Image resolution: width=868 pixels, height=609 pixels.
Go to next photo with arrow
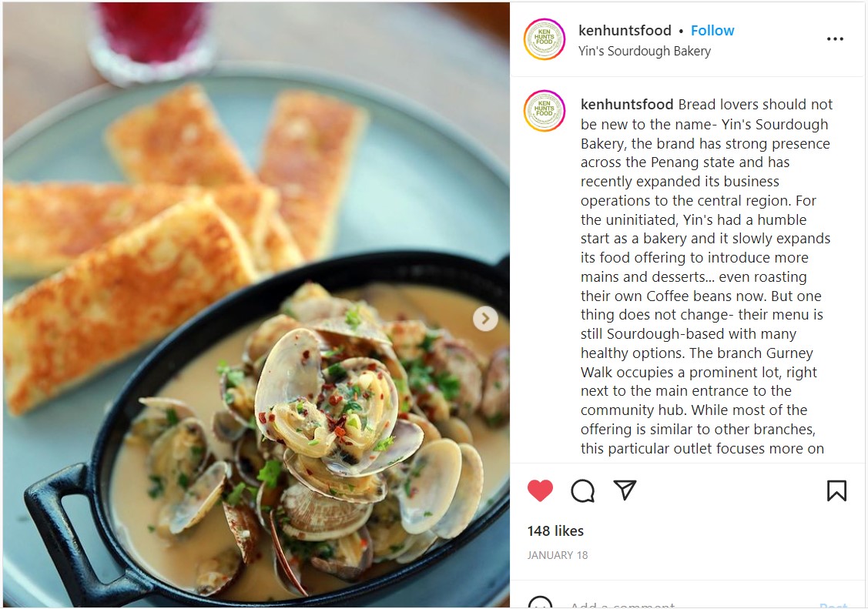485,319
